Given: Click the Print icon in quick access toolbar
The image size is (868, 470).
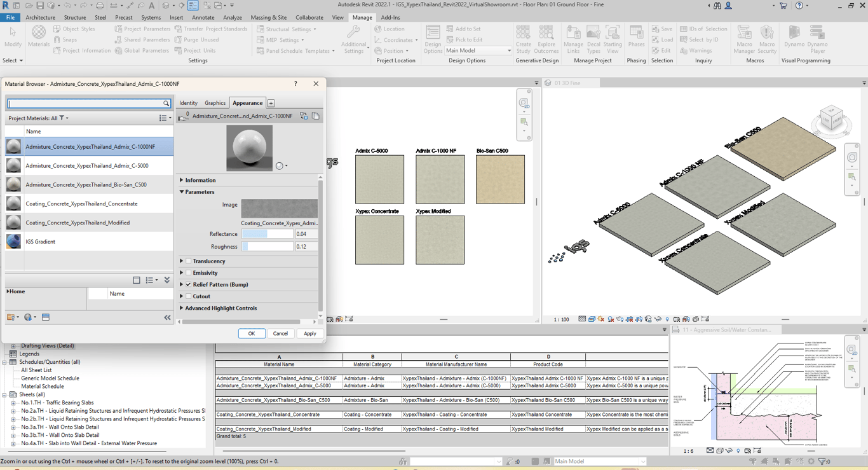Looking at the screenshot, I should pos(100,5).
